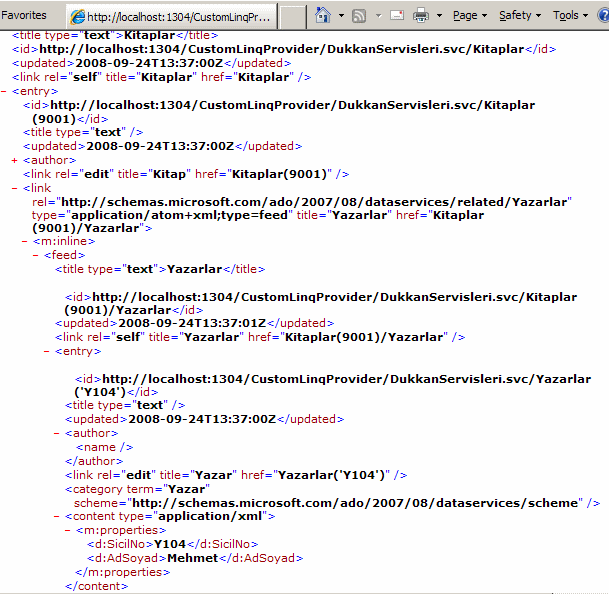Click the Internet Explorer icon on the tab
This screenshot has width=609, height=594.
coord(77,17)
